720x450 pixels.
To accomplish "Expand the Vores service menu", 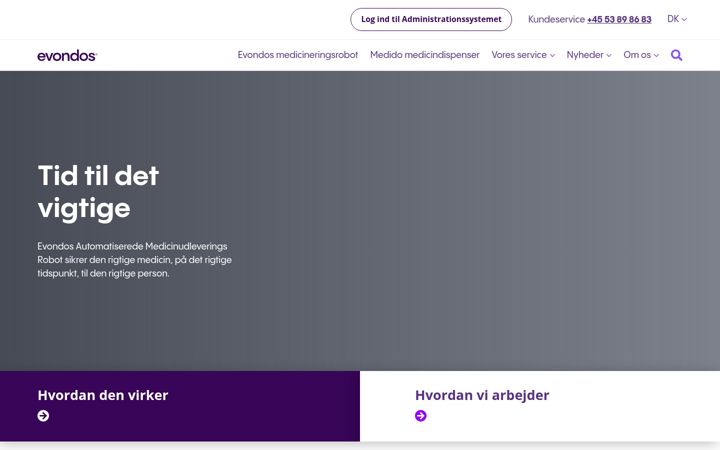I will click(523, 55).
